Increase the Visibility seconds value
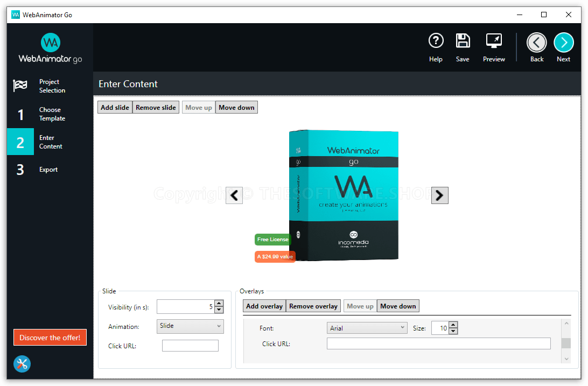The width and height of the screenshot is (588, 386). [x=219, y=304]
